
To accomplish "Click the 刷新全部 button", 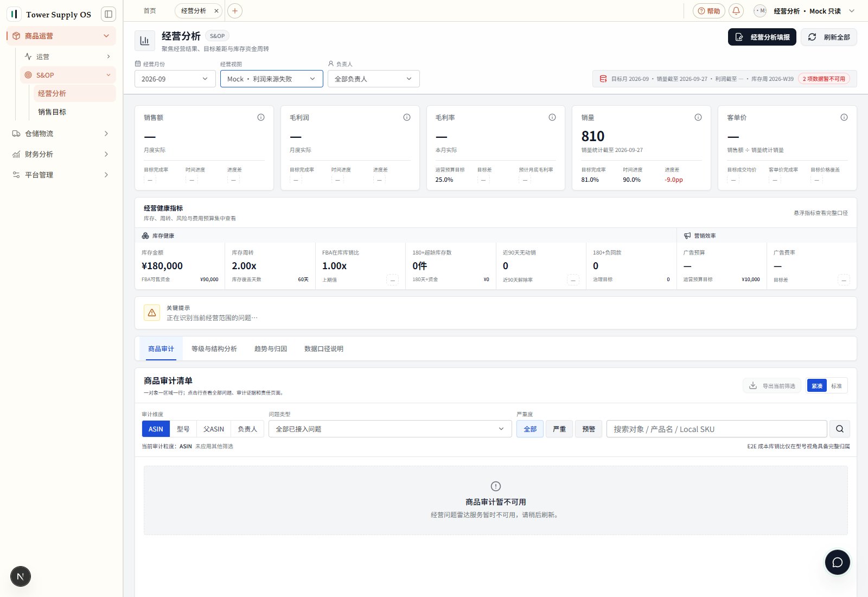I will (829, 37).
